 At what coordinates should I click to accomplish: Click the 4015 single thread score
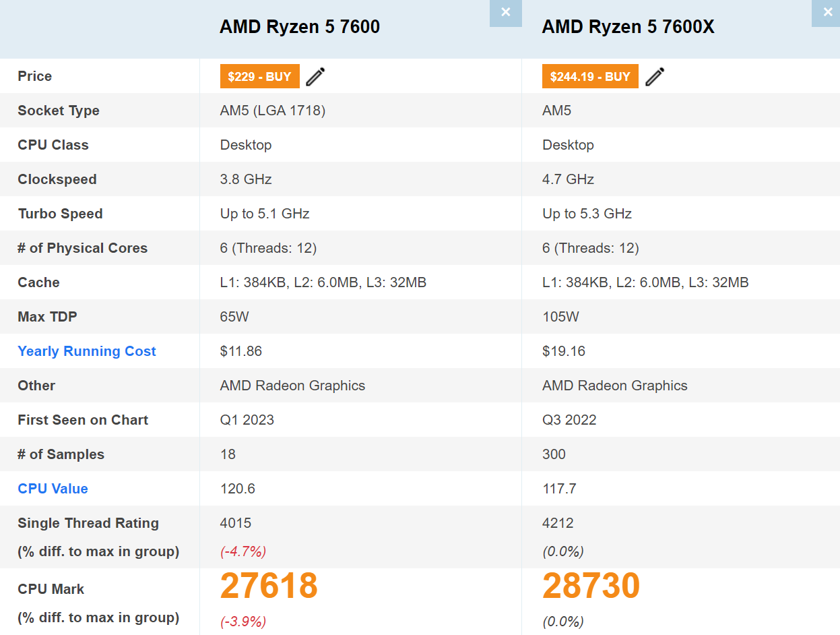236,523
